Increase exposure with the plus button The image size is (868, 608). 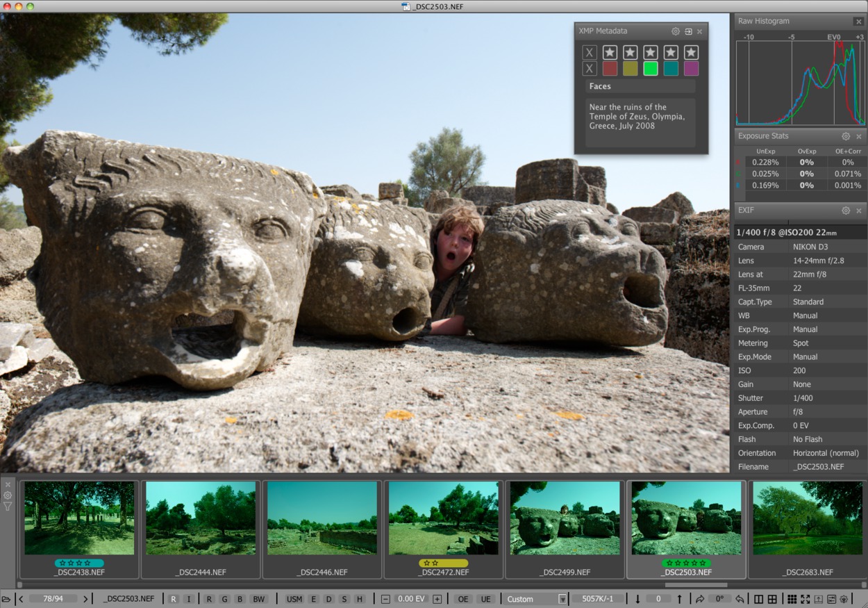[x=437, y=599]
